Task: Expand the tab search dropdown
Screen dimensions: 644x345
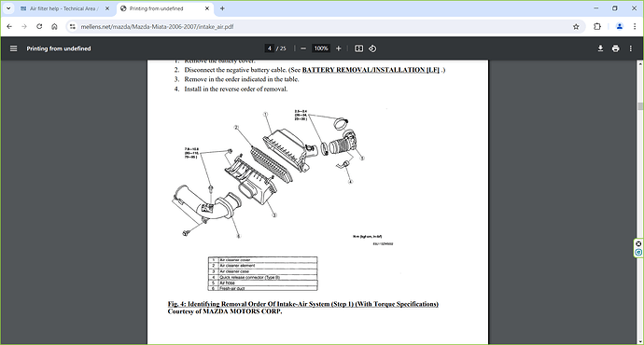Action: tap(8, 8)
